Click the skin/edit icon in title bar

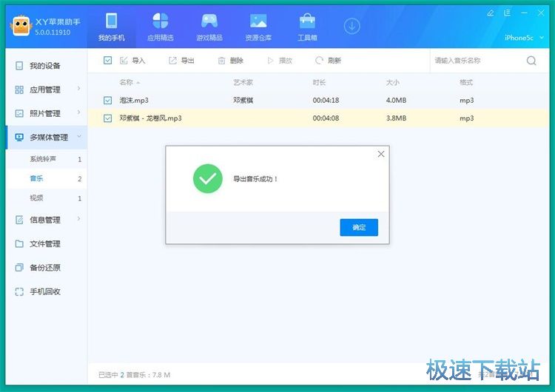point(490,13)
